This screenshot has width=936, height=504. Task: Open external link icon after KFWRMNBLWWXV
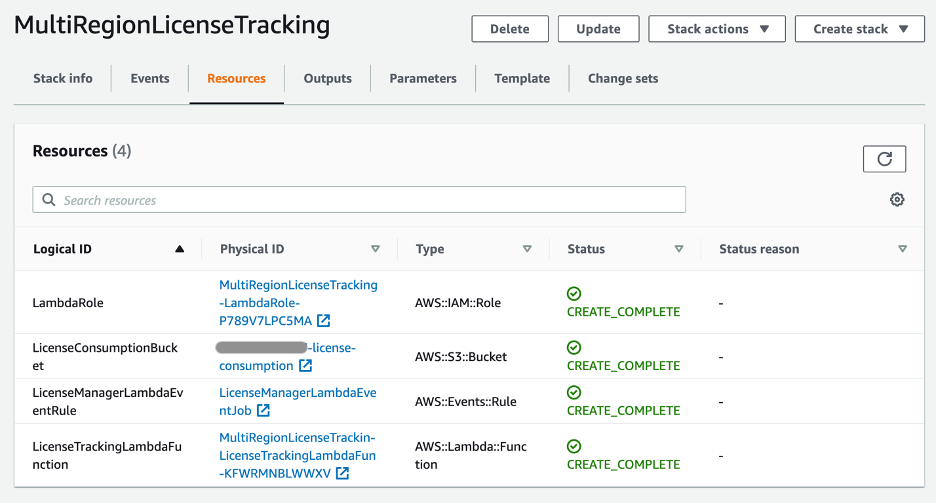click(x=342, y=474)
